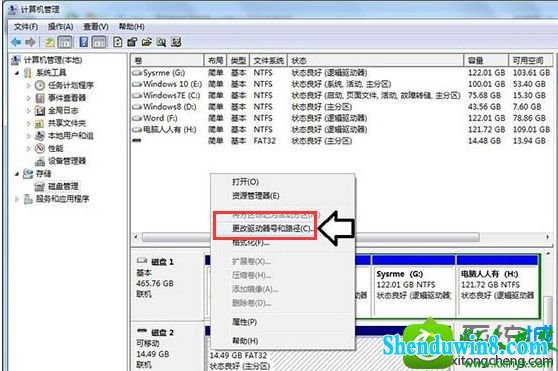The width and height of the screenshot is (558, 371).
Task: Sort by the 状态 column header
Action: coord(375,60)
